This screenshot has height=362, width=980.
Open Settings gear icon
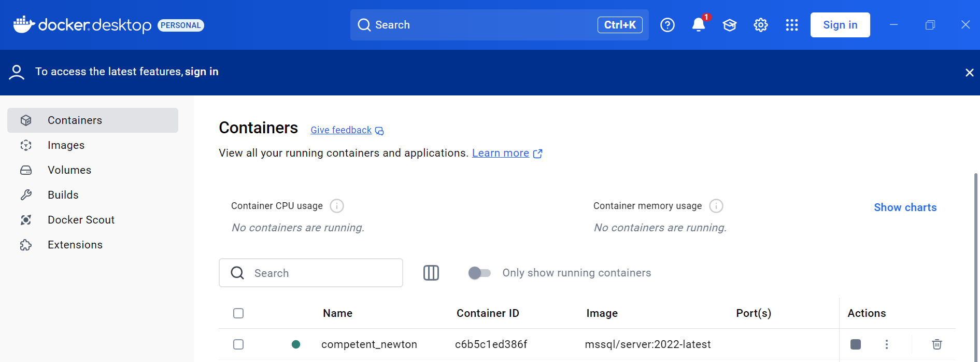(x=761, y=25)
